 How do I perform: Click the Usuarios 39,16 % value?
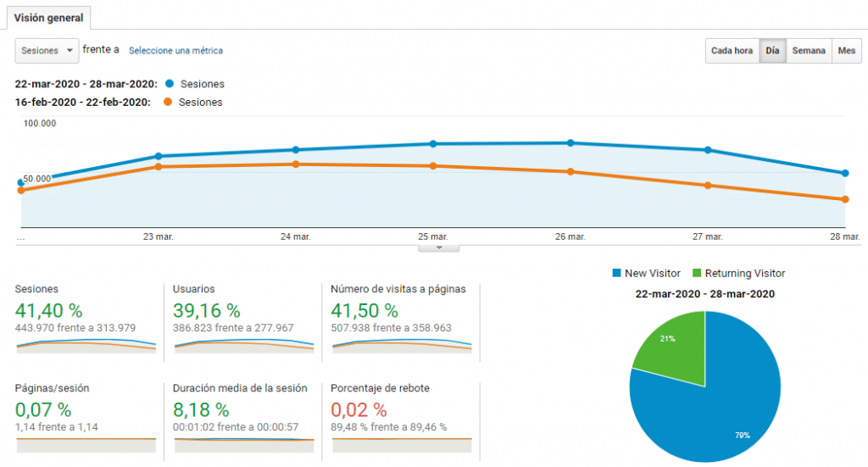[207, 310]
